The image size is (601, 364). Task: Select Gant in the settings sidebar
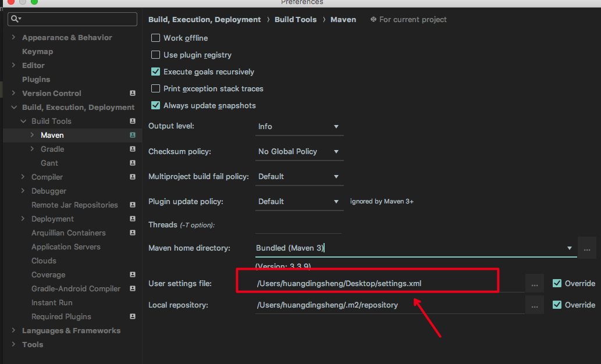coord(49,163)
